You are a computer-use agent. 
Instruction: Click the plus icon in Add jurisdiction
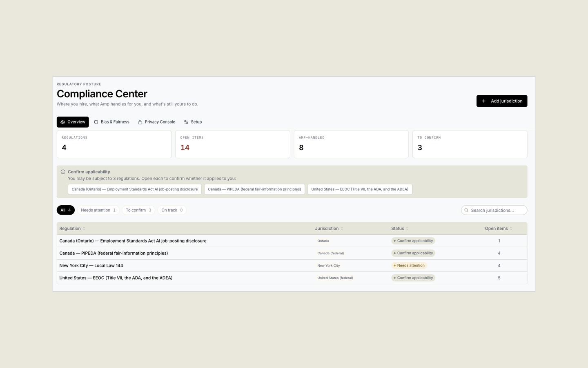(483, 101)
